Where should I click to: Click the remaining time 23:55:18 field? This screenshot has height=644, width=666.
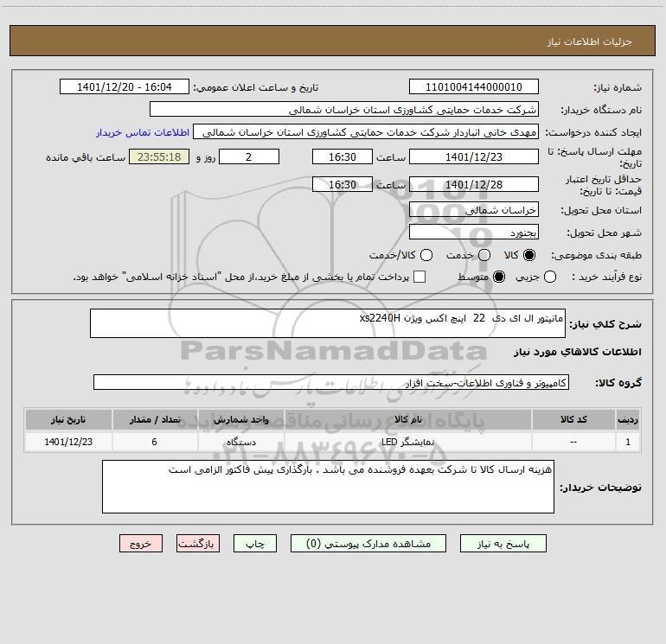159,156
